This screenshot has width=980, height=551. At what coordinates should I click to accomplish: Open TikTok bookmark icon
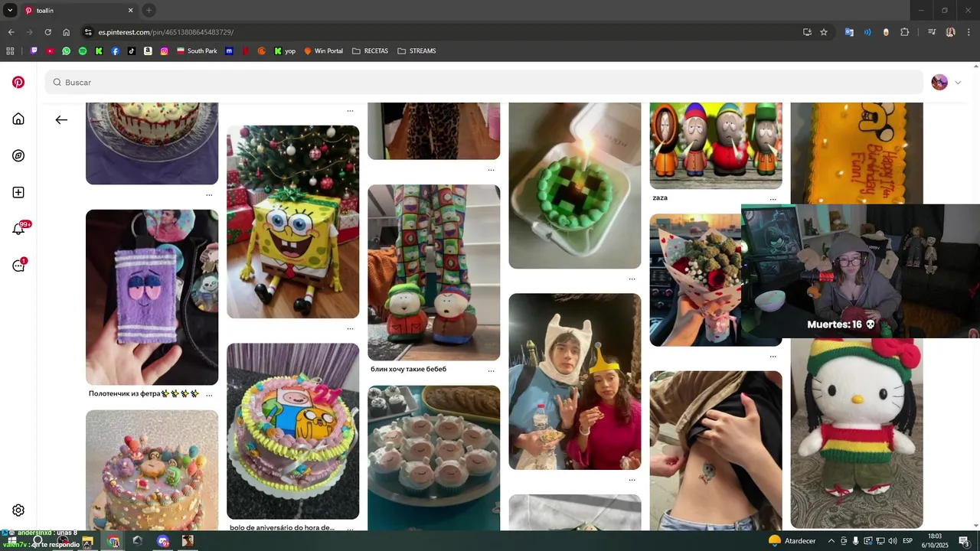[132, 51]
